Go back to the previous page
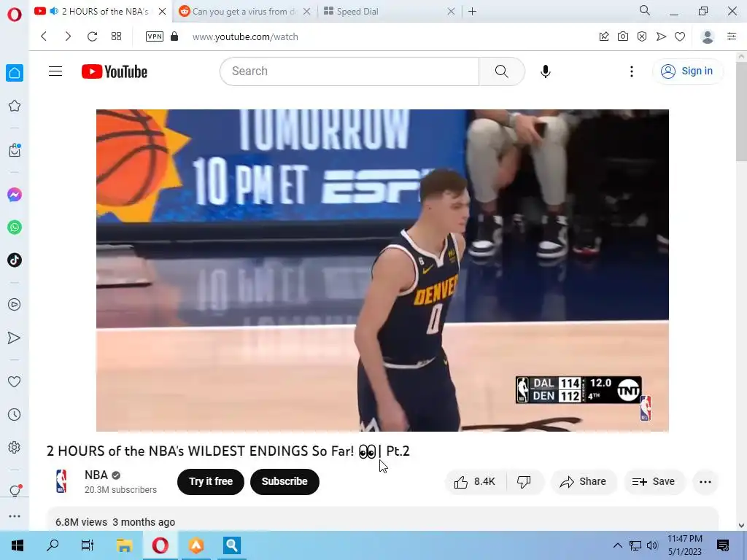This screenshot has height=560, width=747. (44, 36)
